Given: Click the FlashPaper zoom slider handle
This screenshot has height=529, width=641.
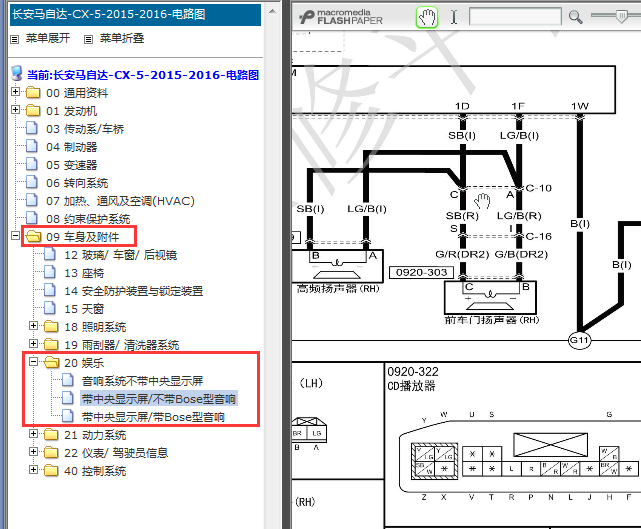Looking at the screenshot, I should click(621, 16).
